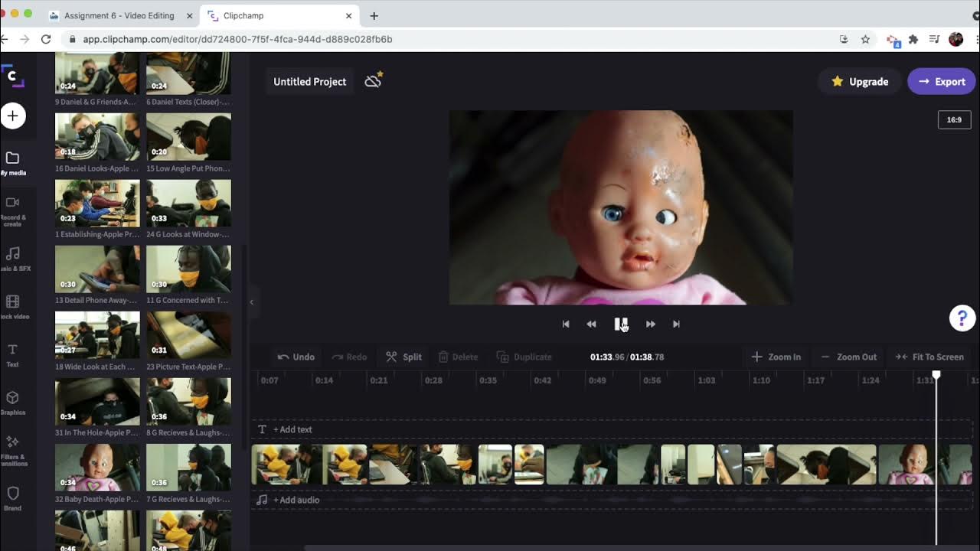
Task: Select the playhead marker on timeline
Action: pyautogui.click(x=936, y=375)
